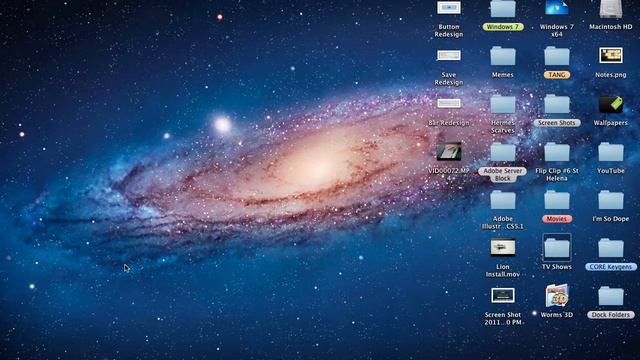This screenshot has height=360, width=640.
Task: Click the 'TV Shows' label text
Action: (x=557, y=267)
